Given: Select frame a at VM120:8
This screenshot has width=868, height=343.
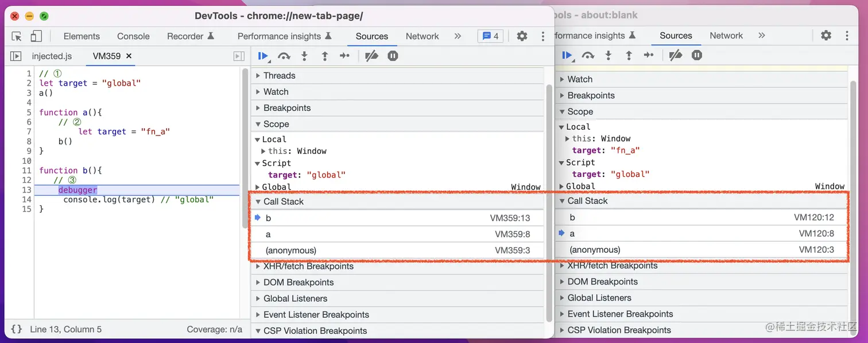Looking at the screenshot, I should [x=702, y=233].
